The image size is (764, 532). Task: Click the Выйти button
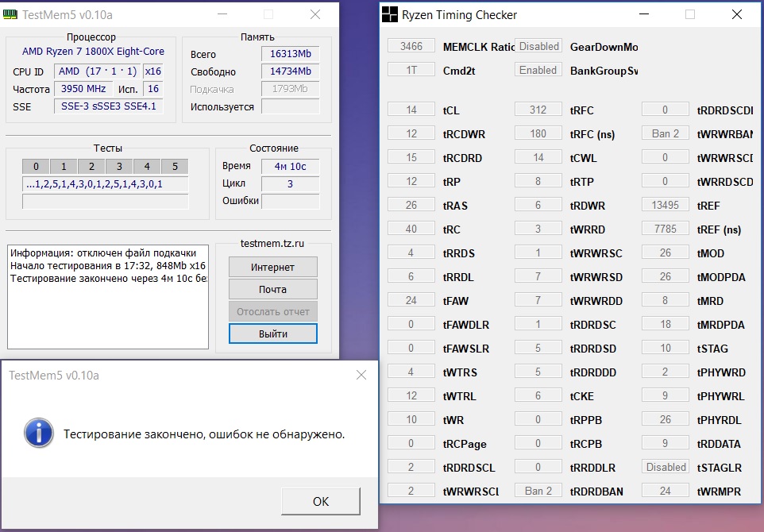(273, 333)
